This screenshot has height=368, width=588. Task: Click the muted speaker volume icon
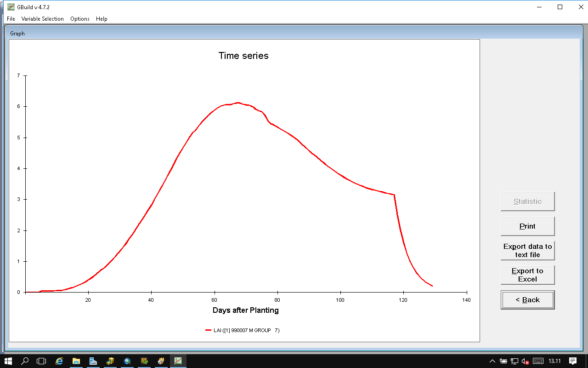coord(525,361)
